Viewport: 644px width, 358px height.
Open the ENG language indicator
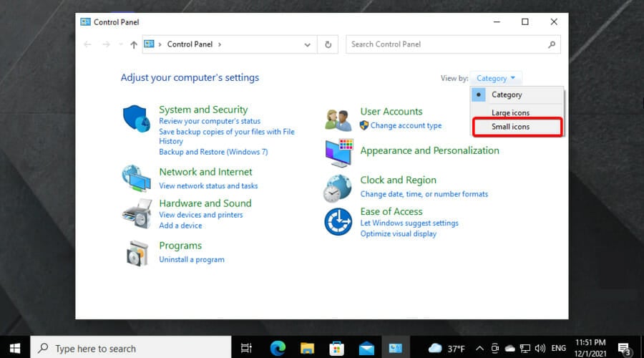pos(558,349)
